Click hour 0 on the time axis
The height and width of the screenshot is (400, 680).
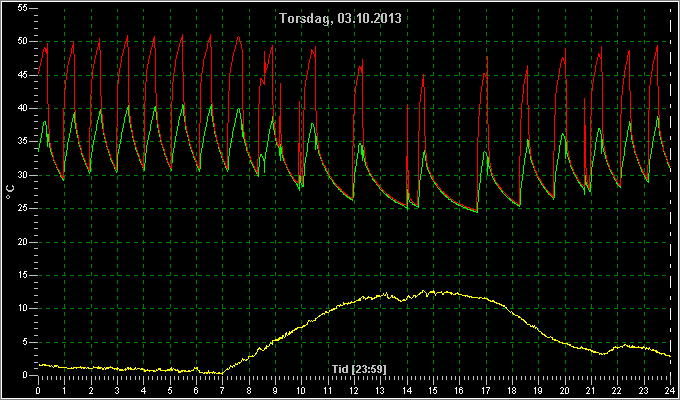tap(38, 389)
